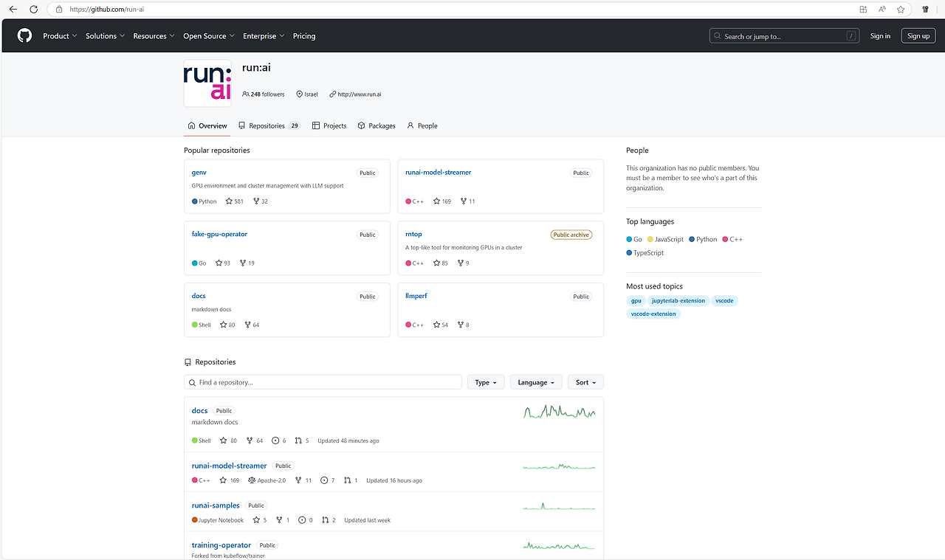Switch to the Repositories tab
945x560 pixels.
point(269,126)
